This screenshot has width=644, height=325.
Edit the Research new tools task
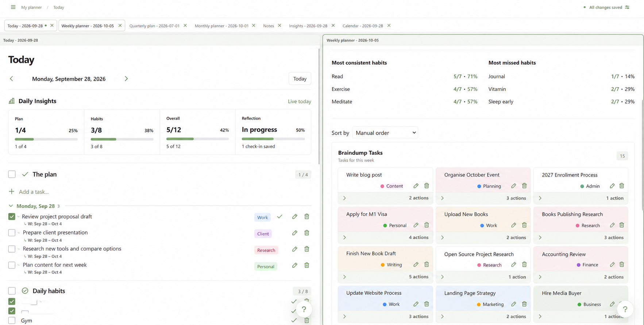294,249
